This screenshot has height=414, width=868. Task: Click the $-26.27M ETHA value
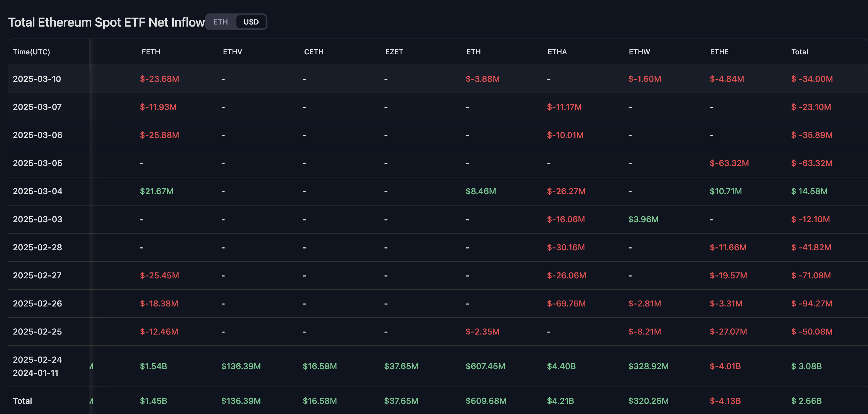coord(566,191)
